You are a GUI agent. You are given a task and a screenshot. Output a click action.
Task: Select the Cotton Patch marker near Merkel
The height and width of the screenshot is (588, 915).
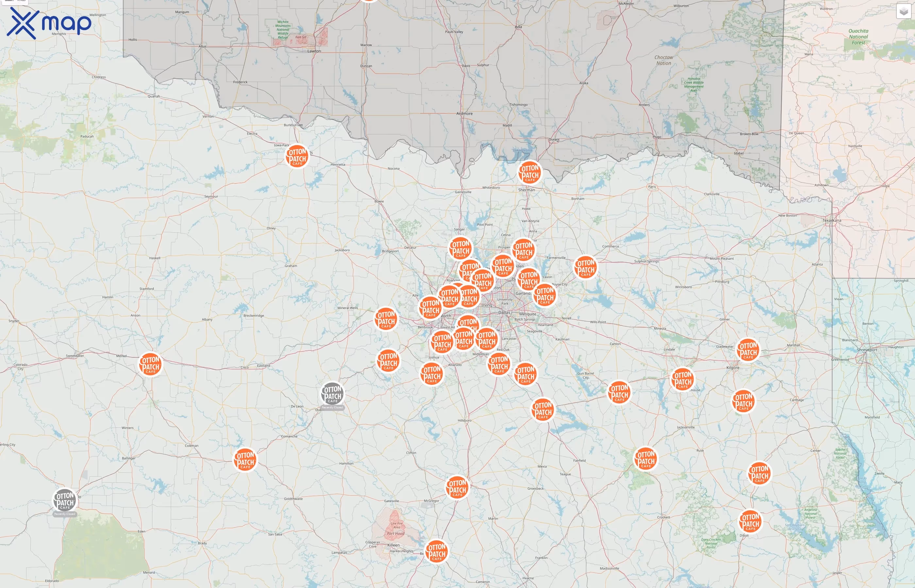150,364
